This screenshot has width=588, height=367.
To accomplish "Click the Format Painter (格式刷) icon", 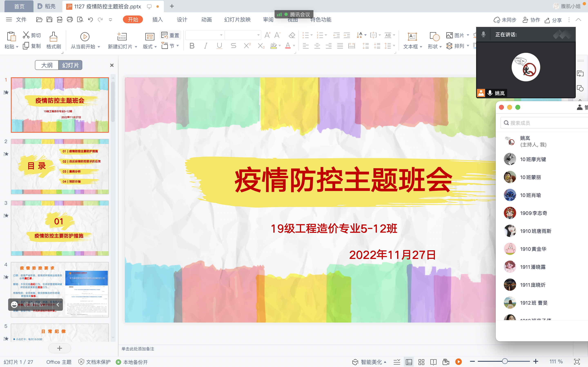I will point(53,37).
